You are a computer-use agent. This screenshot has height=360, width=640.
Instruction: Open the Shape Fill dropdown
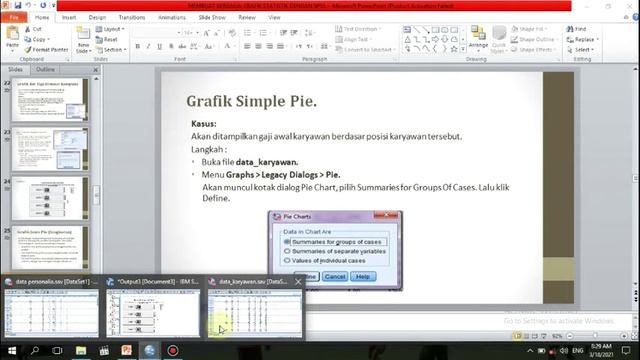tap(529, 29)
